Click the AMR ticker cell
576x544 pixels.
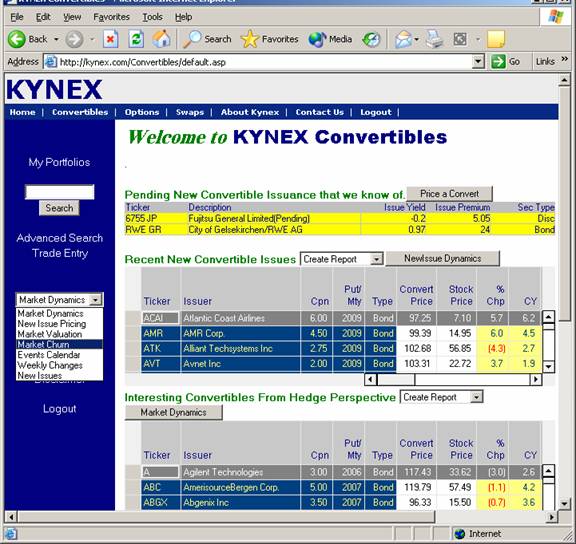coord(161,333)
